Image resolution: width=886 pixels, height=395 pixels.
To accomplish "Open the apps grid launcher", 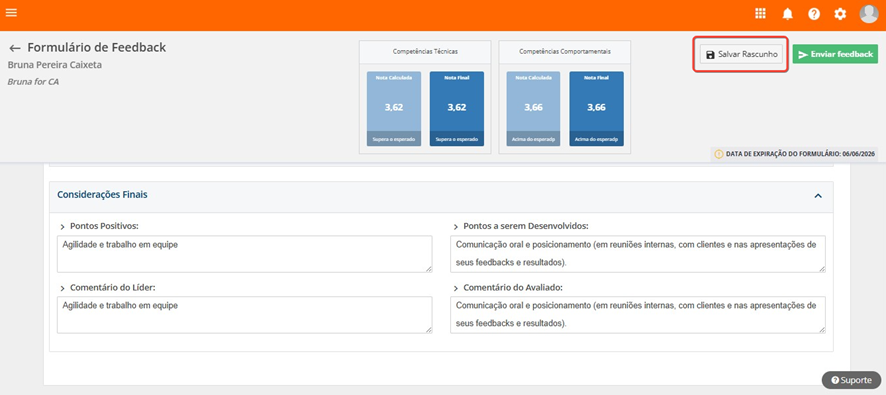I will coord(760,14).
